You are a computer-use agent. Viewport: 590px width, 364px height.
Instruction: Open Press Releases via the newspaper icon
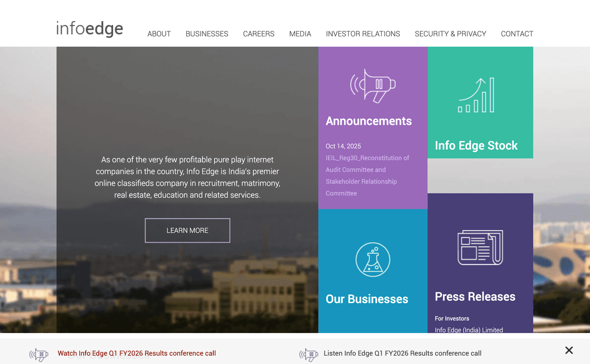pyautogui.click(x=480, y=248)
